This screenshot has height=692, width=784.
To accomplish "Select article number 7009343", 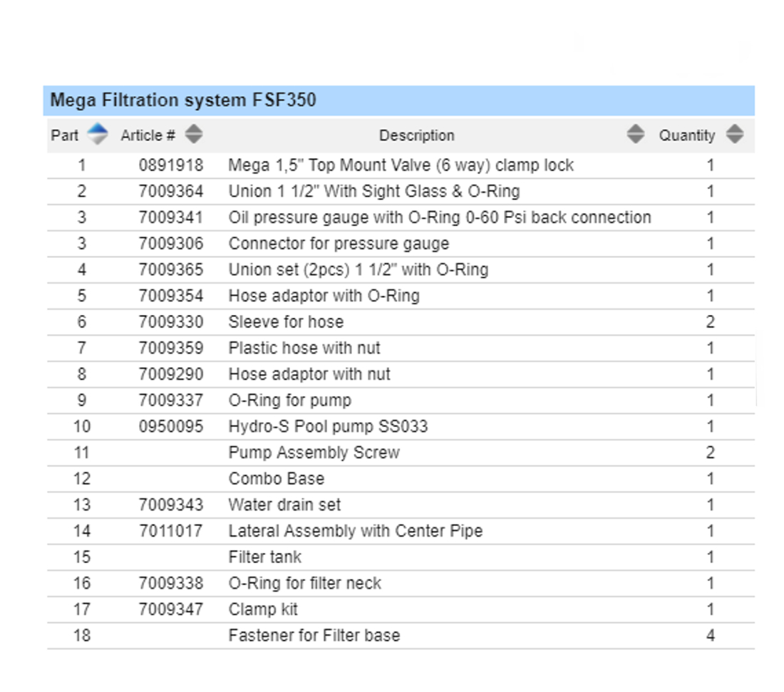I will tap(171, 505).
